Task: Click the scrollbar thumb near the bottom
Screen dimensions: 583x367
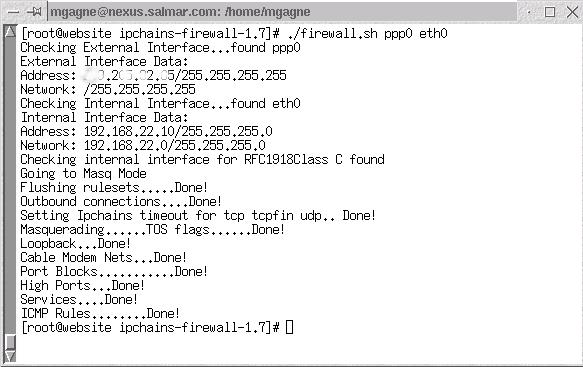Action: point(10,342)
